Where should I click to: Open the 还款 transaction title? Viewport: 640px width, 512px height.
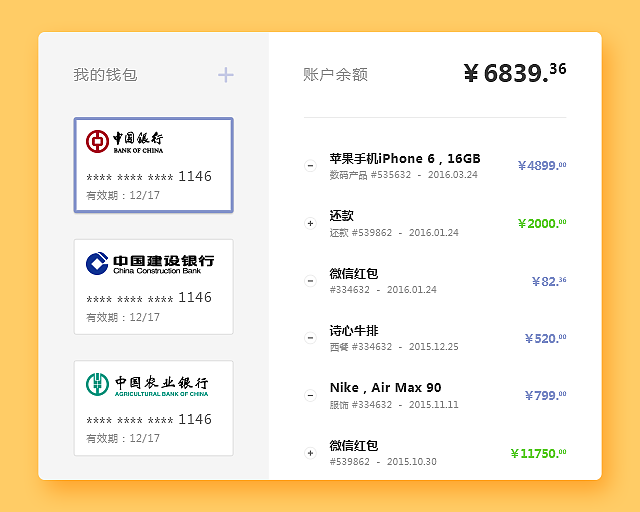342,216
